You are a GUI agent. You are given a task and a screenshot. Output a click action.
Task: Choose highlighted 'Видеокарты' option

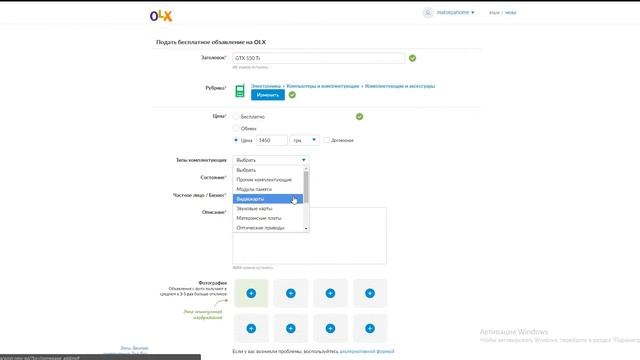(268, 199)
